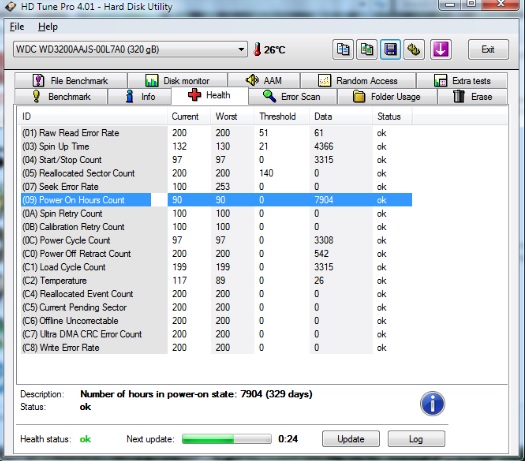Screen dimensions: 525x461
Task: Click the 542 Power Off Retract data value
Action: pos(321,253)
